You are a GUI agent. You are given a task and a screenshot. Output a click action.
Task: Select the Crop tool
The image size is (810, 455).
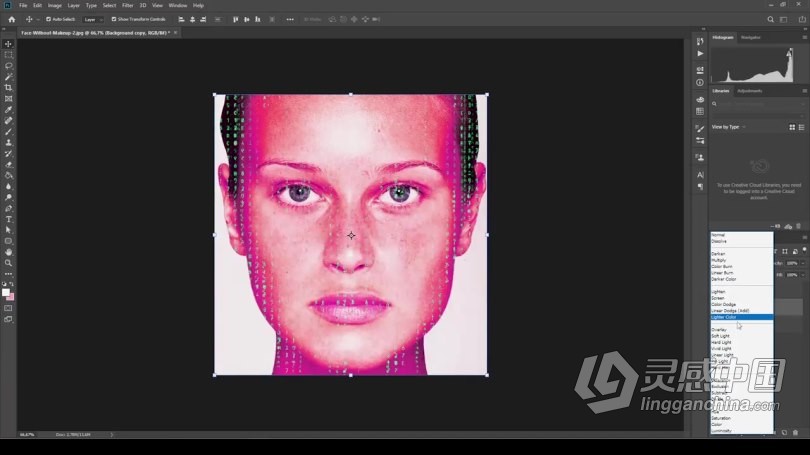point(8,88)
